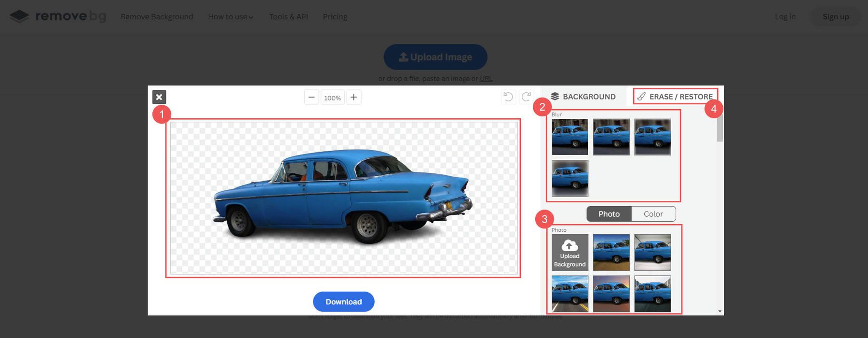Click the scrollbar down arrow
Screen dimensions: 868x338
pos(720,311)
